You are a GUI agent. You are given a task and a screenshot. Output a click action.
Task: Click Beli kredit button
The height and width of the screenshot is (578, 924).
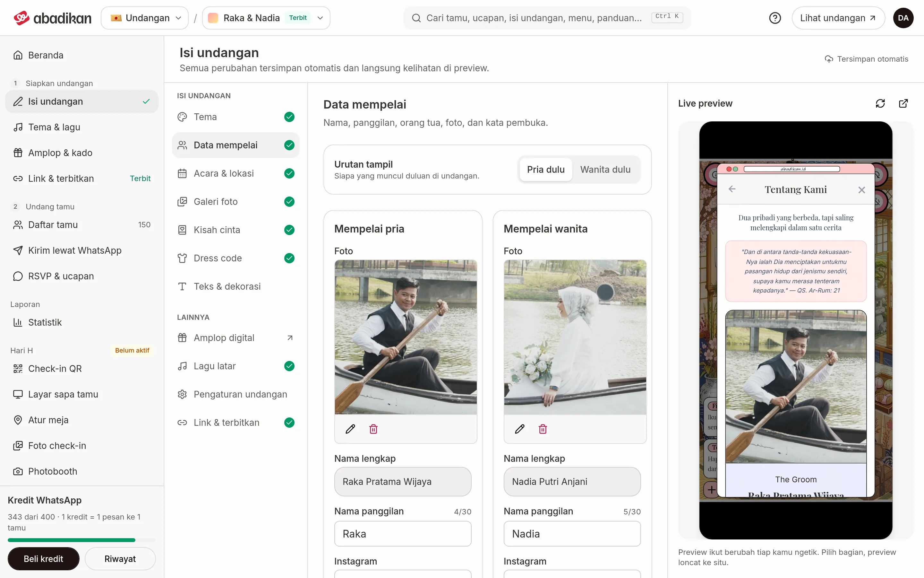[x=44, y=559]
